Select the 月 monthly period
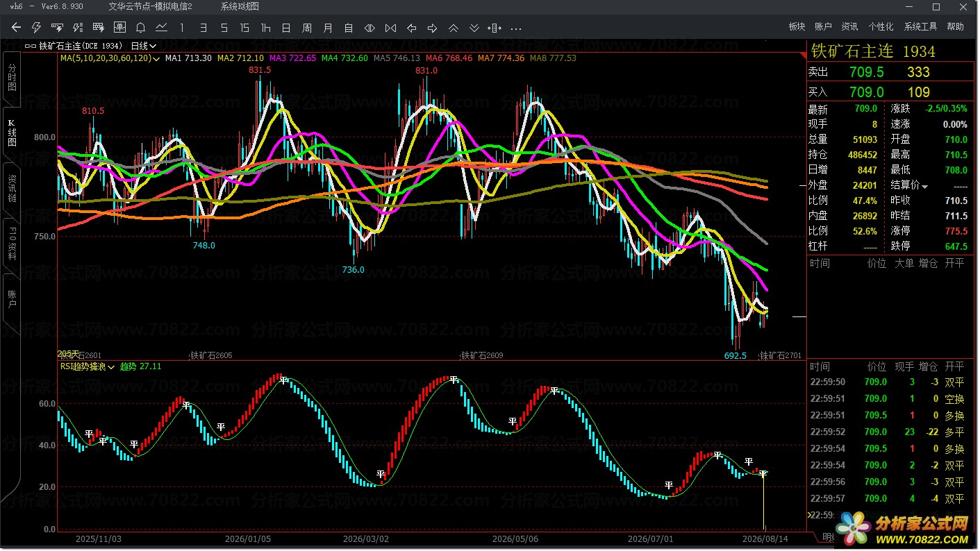Screen dimensions: 980x551 tap(328, 28)
